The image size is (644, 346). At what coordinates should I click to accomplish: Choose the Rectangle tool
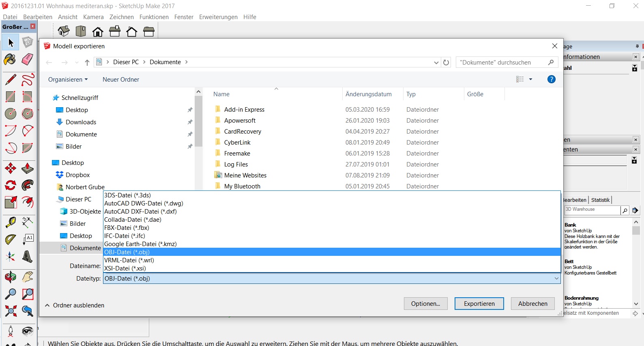(11, 96)
